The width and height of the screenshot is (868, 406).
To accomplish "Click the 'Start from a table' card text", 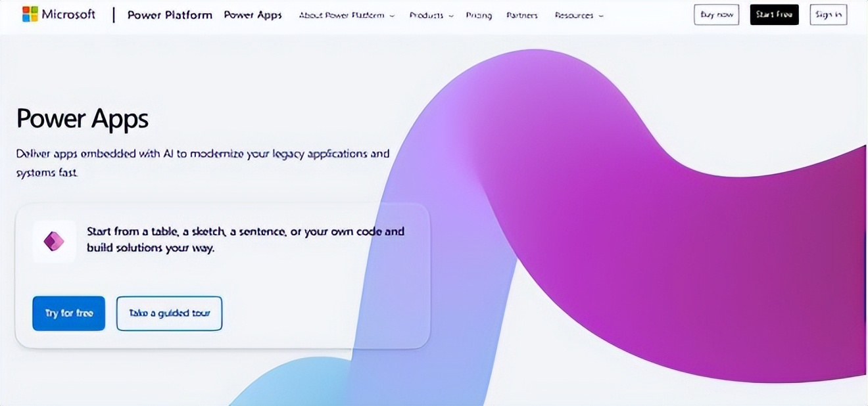I will click(245, 240).
